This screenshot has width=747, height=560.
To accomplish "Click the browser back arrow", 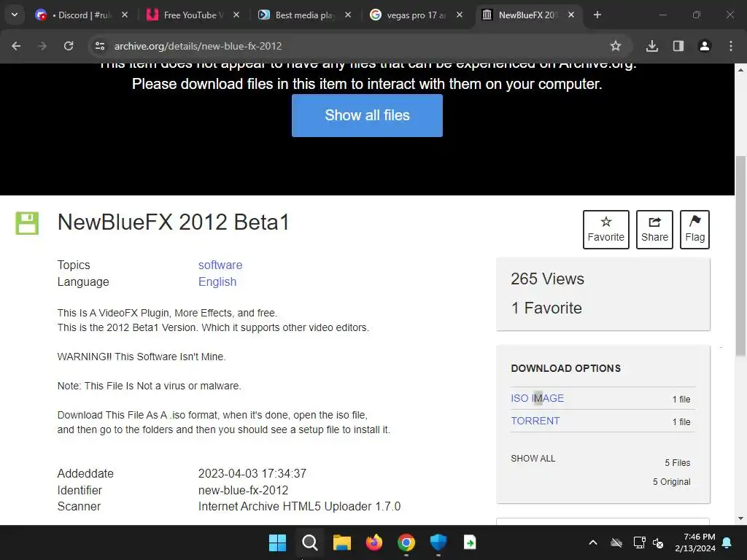I will [x=16, y=46].
